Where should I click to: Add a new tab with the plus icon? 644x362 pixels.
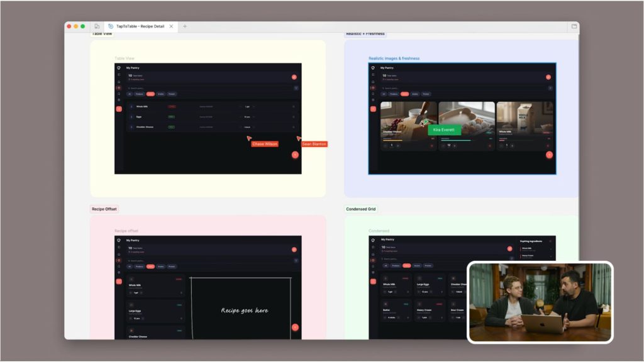pos(185,26)
